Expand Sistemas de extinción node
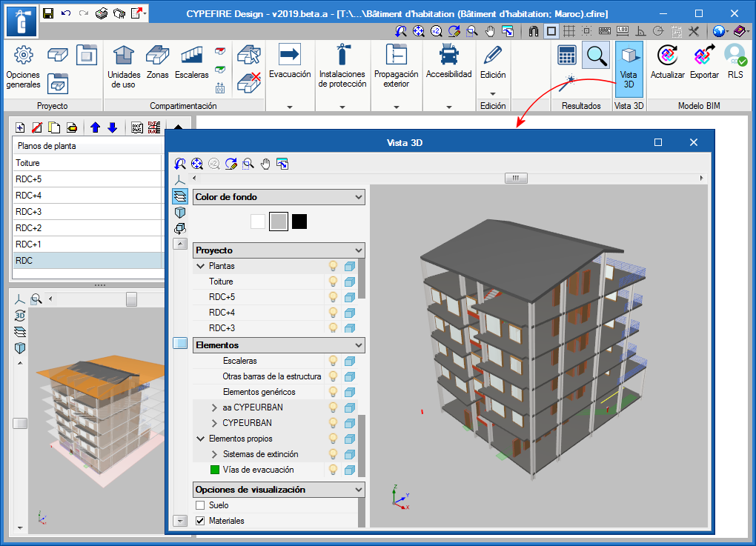Viewport: 756px width, 546px height. [214, 454]
